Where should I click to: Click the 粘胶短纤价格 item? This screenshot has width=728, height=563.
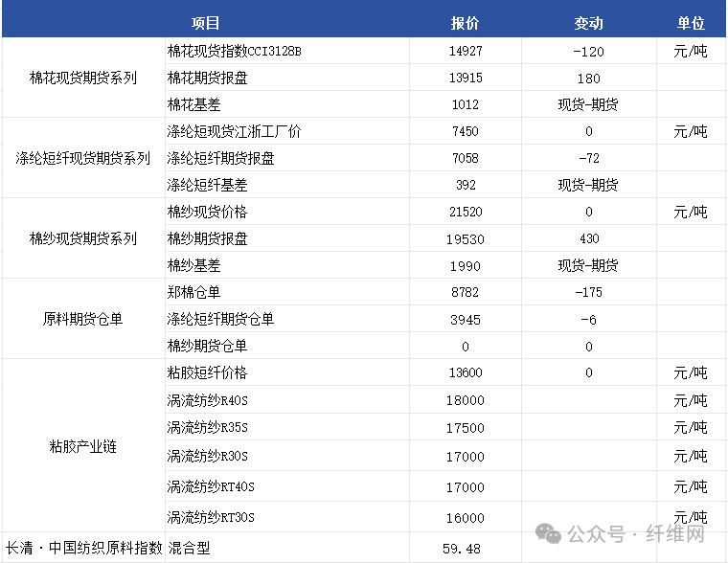tap(207, 372)
